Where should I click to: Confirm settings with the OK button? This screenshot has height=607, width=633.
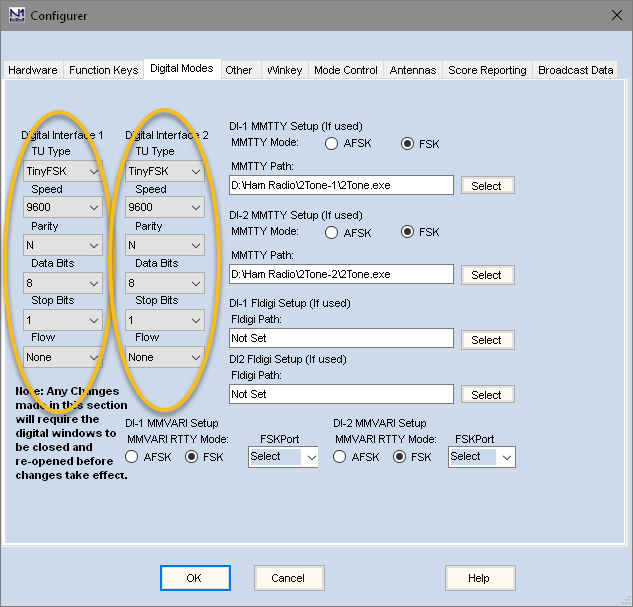tap(195, 578)
